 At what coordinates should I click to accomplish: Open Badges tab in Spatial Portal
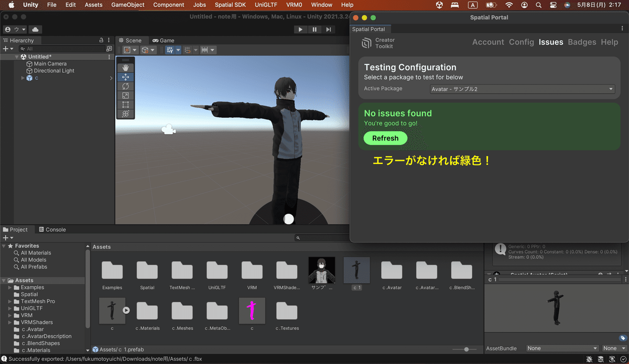(582, 42)
